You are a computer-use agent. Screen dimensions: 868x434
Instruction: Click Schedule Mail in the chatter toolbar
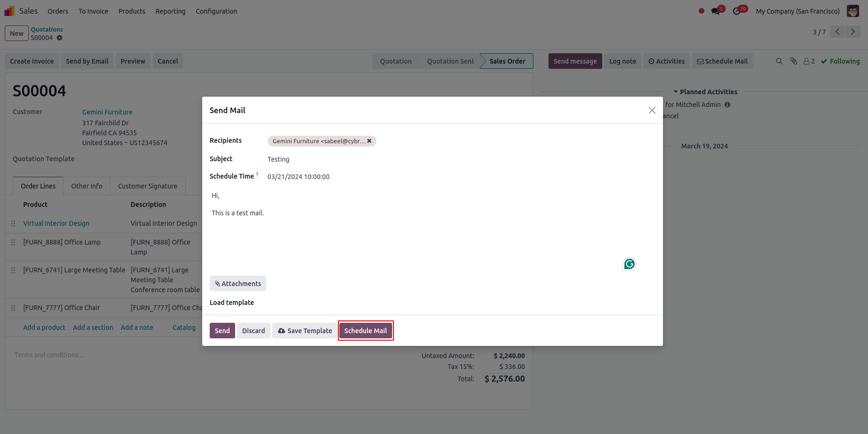(x=722, y=61)
